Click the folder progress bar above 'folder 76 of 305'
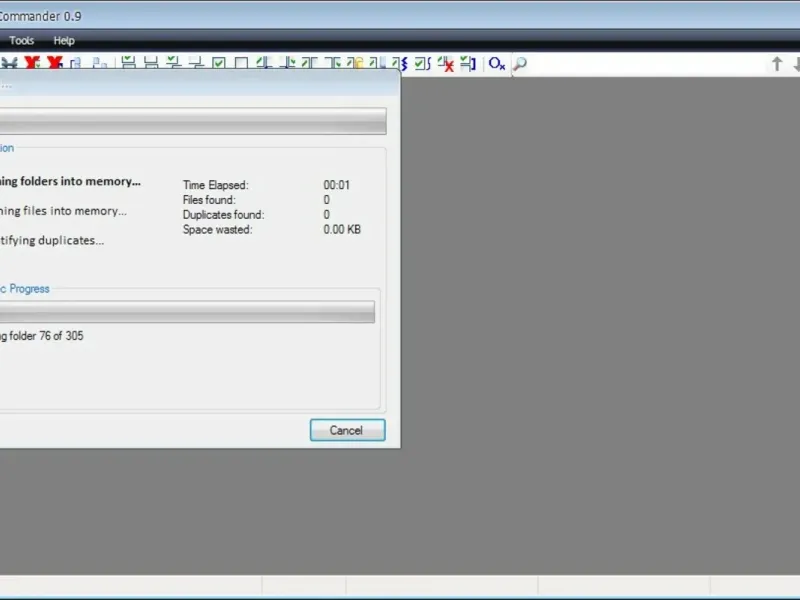Viewport: 800px width, 600px height. [x=187, y=312]
